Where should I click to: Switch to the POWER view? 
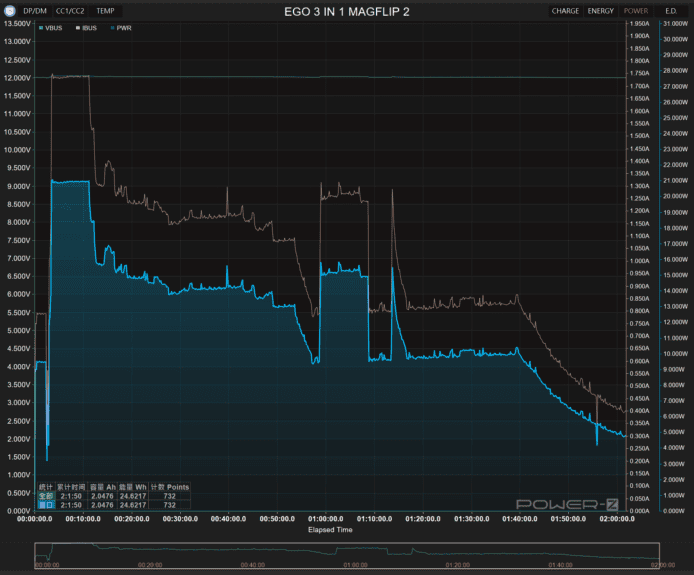tap(635, 11)
